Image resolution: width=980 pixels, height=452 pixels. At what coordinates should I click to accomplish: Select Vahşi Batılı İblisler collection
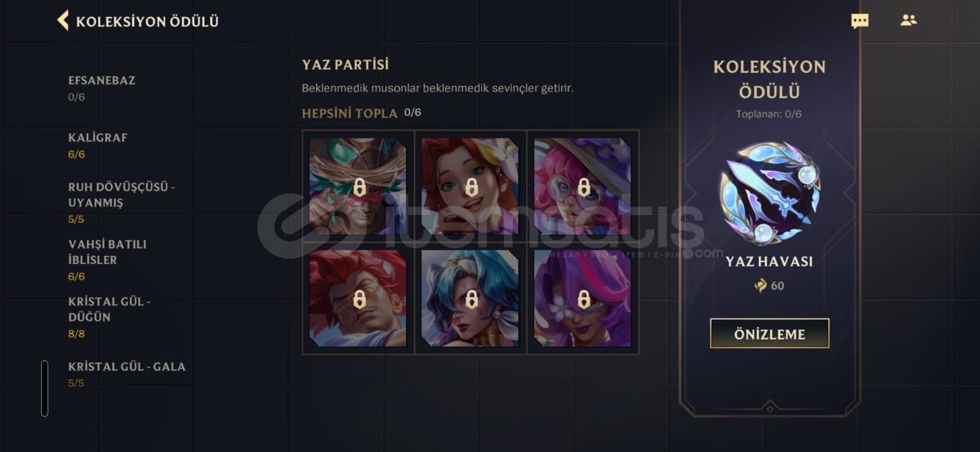click(107, 260)
